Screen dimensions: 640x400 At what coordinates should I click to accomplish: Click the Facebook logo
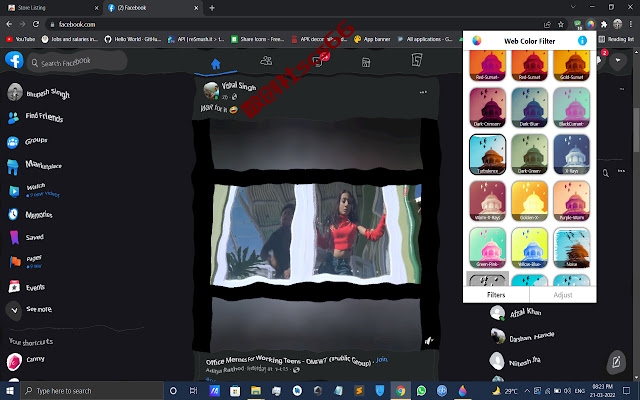click(x=14, y=60)
